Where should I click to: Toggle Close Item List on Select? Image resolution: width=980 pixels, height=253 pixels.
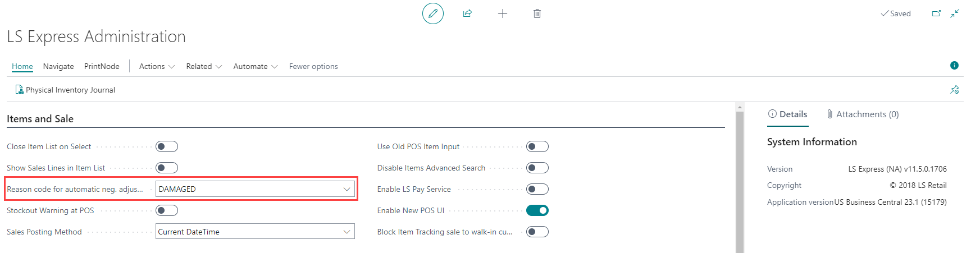pyautogui.click(x=167, y=146)
